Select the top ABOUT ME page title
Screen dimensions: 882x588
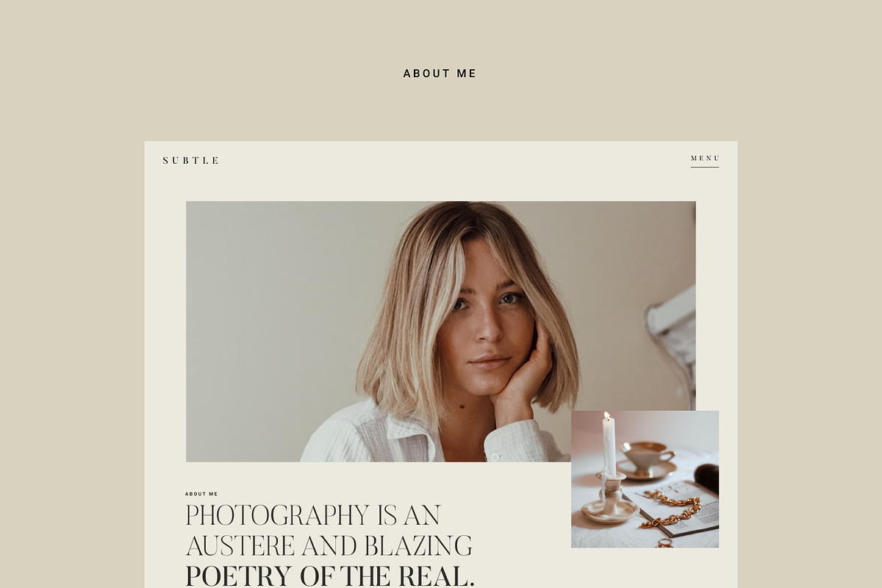tap(440, 73)
